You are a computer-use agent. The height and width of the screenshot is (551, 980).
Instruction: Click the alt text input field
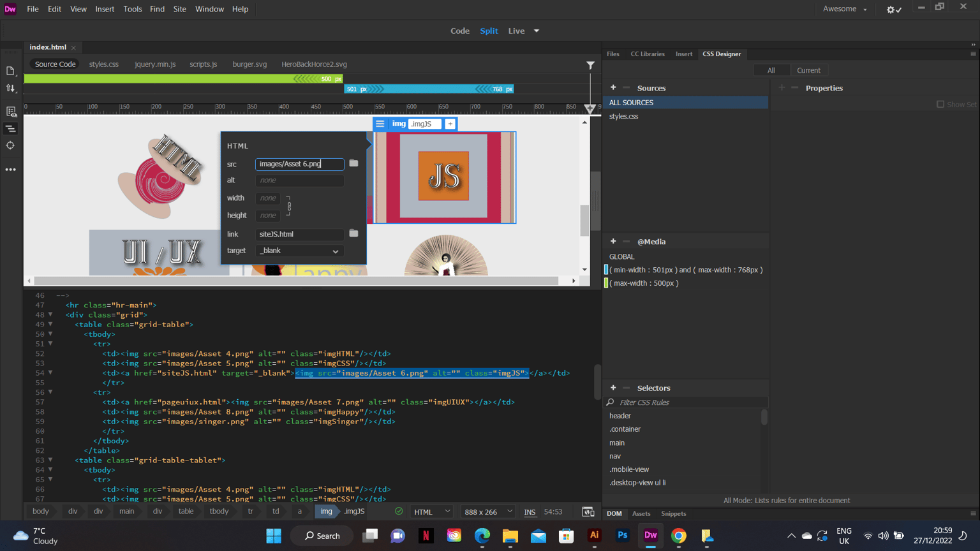point(299,180)
